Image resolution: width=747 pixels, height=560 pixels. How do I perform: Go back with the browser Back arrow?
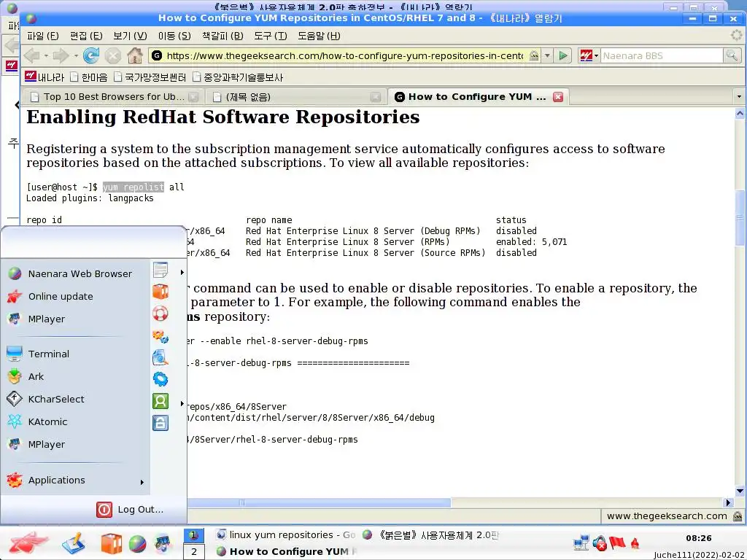click(31, 55)
